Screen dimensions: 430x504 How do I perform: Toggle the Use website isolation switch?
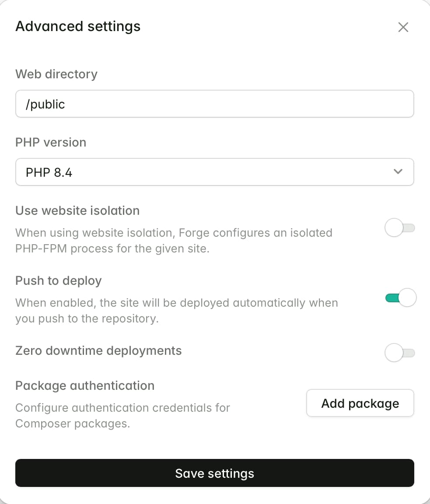[399, 227]
